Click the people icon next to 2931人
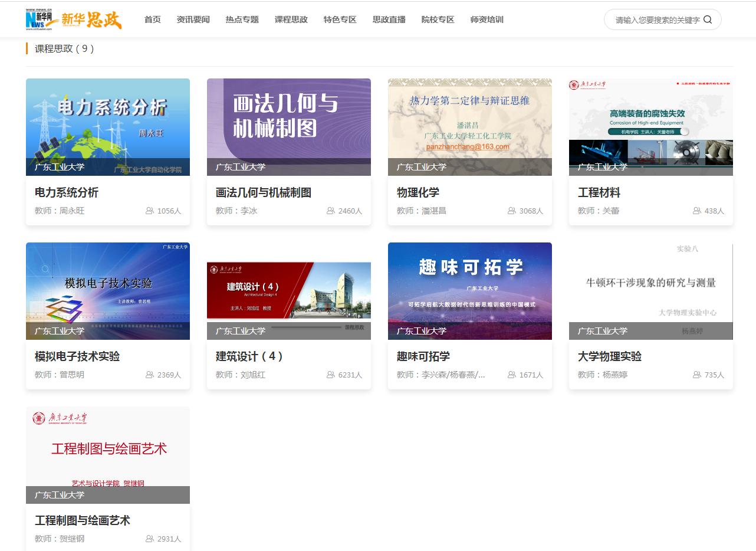 pos(150,539)
